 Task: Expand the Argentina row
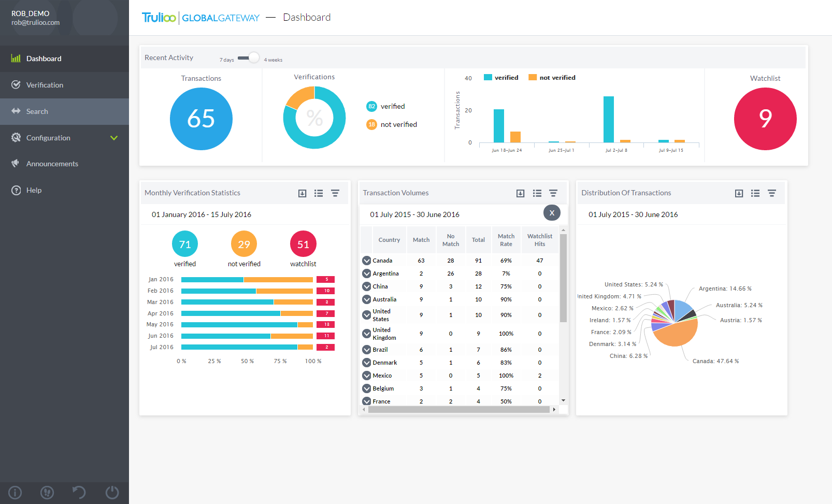coord(367,273)
